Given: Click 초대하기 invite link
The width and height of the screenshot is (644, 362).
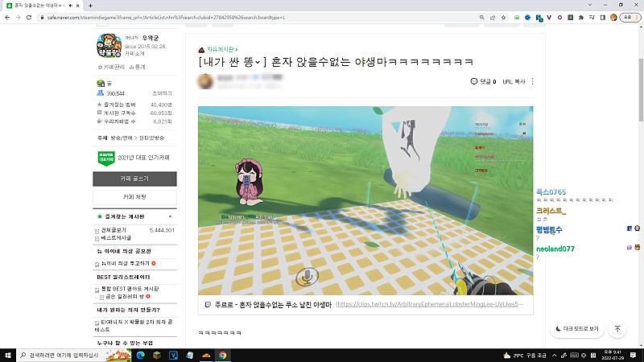Looking at the screenshot, I should pyautogui.click(x=162, y=93).
